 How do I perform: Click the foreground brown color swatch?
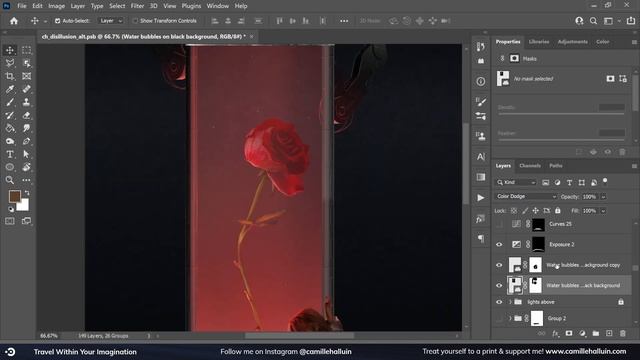15,196
